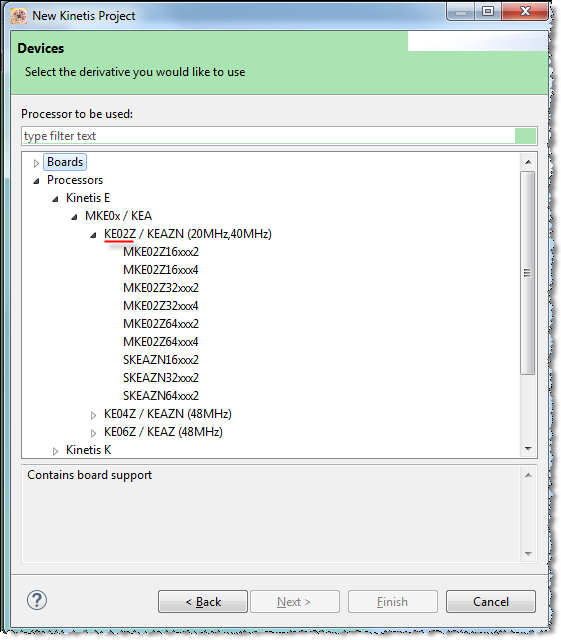This screenshot has height=640, width=561.
Task: Expand the KE06Z / KEAZ (48MHz) arrow
Action: point(94,433)
